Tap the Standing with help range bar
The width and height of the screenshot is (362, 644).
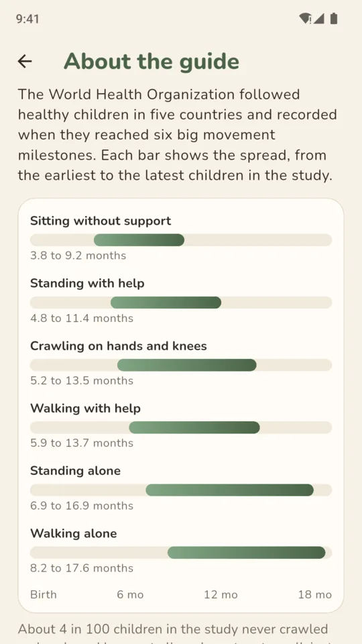click(181, 303)
